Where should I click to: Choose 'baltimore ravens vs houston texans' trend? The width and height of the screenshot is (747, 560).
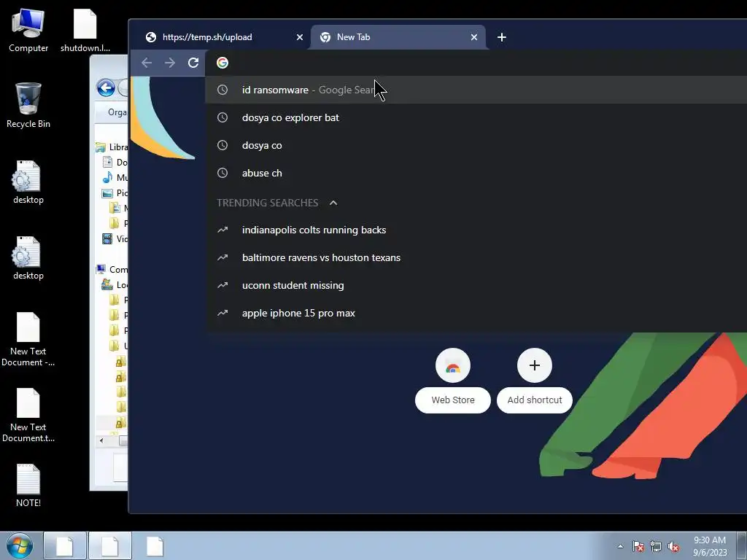coord(476,257)
